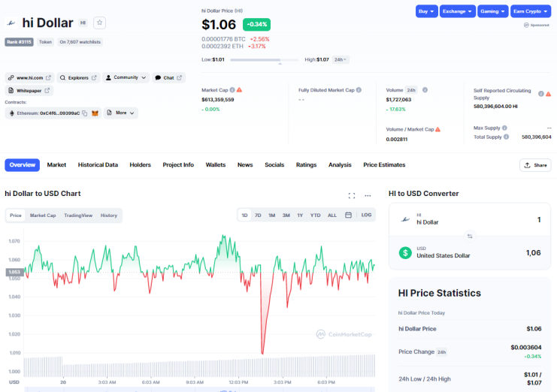
Task: Open the chart three-dots options menu
Action: click(368, 196)
